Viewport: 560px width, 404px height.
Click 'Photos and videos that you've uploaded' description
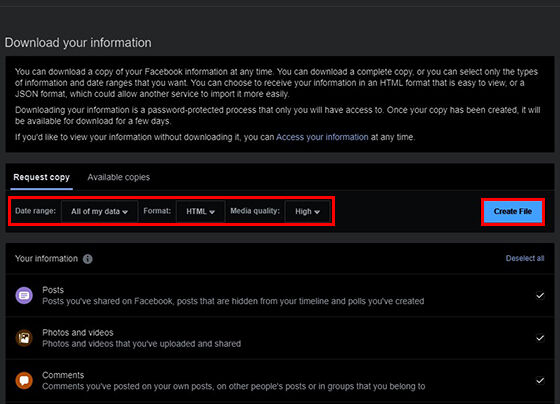coord(141,344)
